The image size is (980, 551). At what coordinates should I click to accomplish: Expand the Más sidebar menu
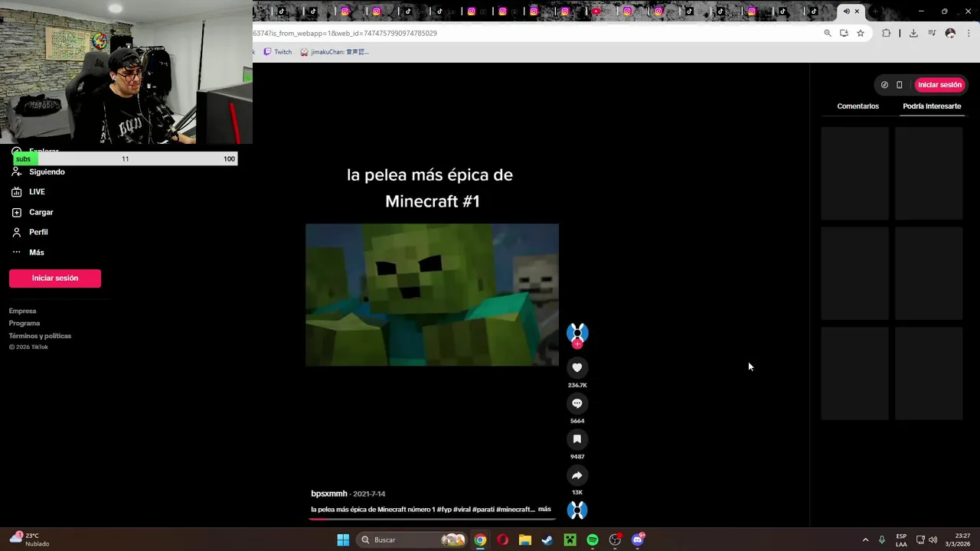click(36, 252)
